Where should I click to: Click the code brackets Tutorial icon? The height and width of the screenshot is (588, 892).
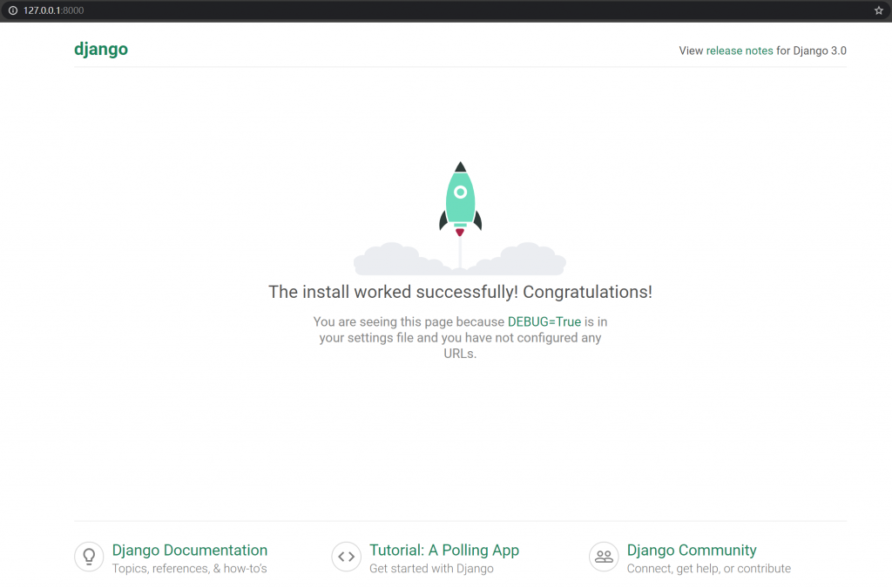[347, 556]
